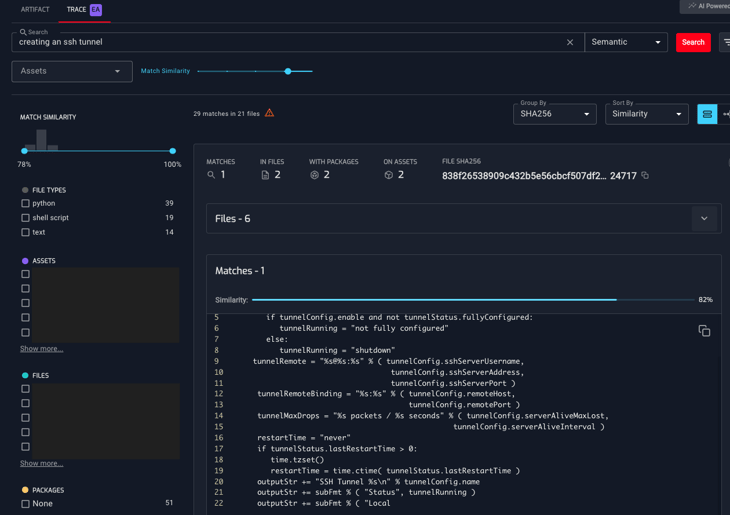Open the Group By SHA256 dropdown

(x=554, y=114)
